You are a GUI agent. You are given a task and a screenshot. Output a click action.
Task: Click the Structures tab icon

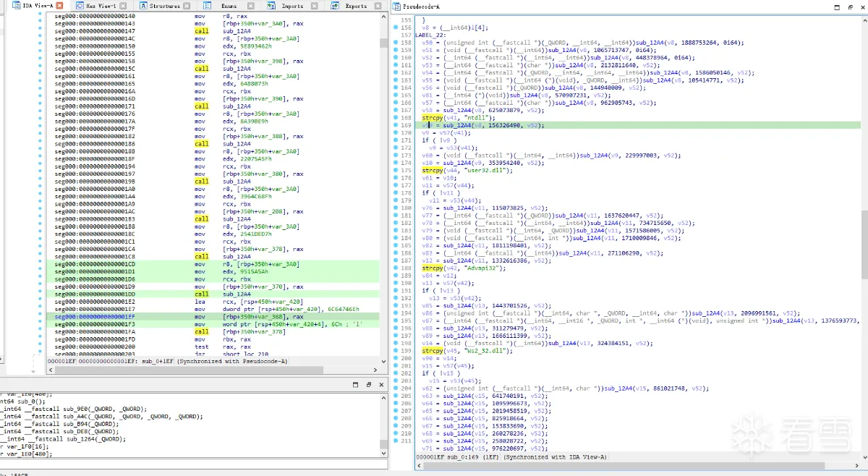(x=143, y=6)
